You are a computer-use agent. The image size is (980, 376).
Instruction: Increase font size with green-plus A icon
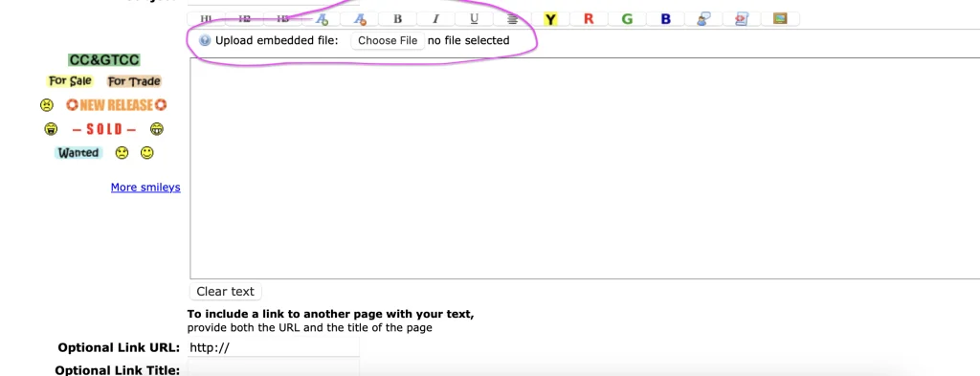pos(322,19)
